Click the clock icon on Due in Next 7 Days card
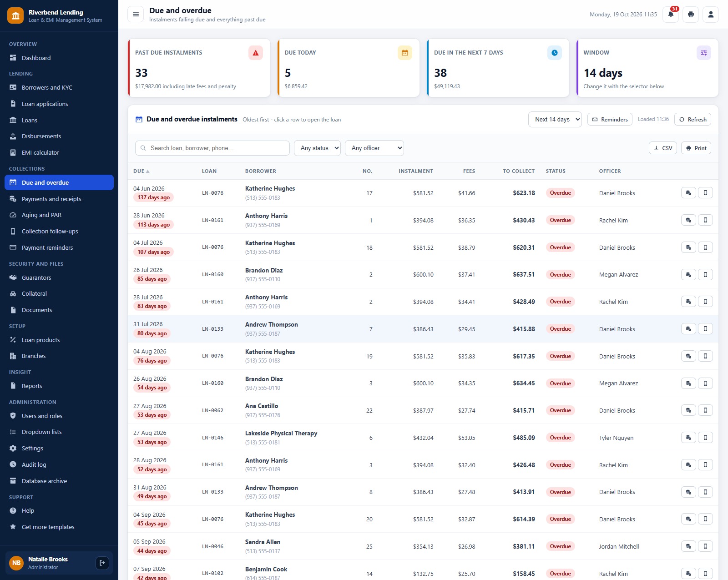The width and height of the screenshot is (728, 580). 554,53
